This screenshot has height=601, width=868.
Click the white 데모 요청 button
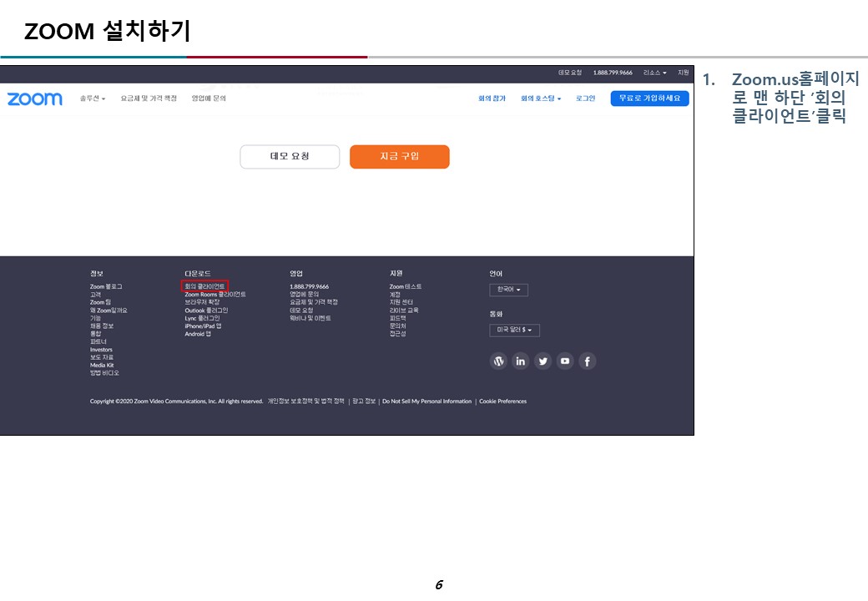tap(290, 157)
